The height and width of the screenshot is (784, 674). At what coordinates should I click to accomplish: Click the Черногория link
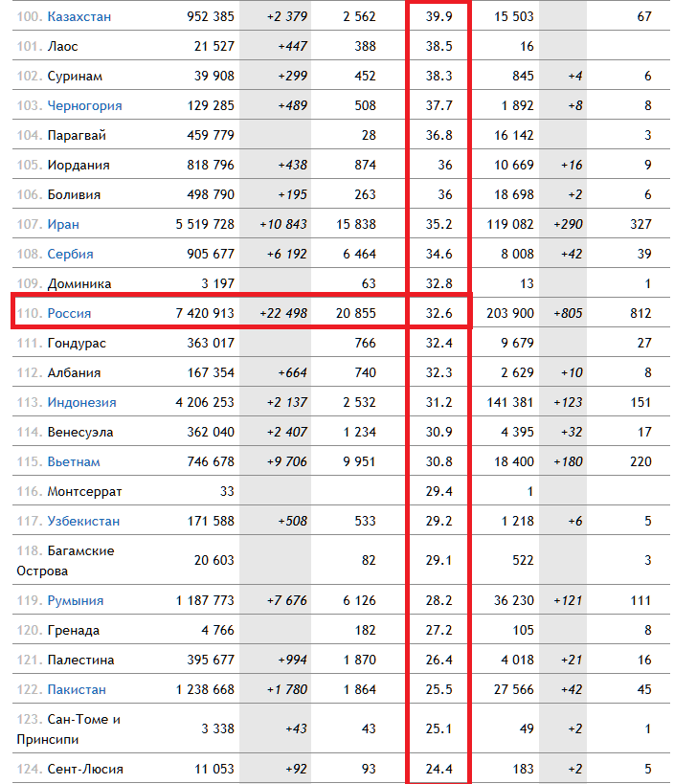pyautogui.click(x=84, y=105)
